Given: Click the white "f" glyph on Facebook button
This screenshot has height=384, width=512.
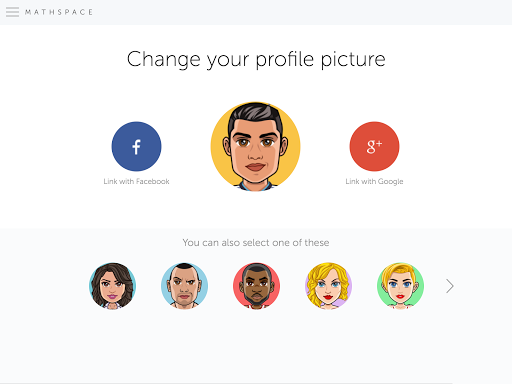Looking at the screenshot, I should (136, 147).
